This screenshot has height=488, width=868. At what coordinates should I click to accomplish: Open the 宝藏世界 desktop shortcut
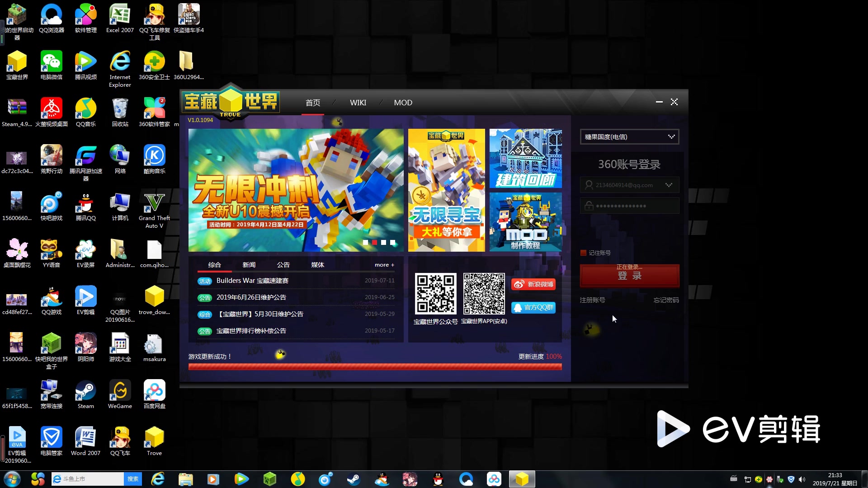click(17, 66)
